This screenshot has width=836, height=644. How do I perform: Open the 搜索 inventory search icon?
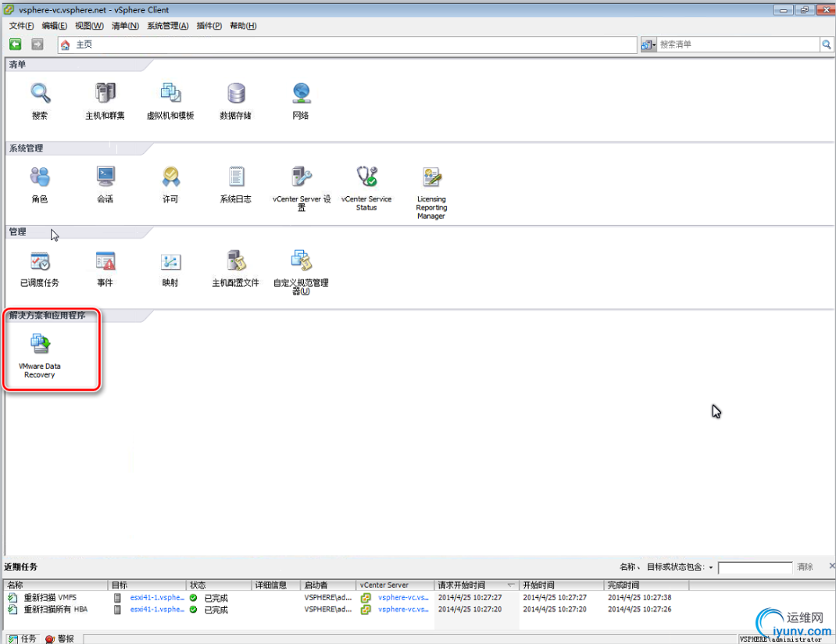[40, 94]
